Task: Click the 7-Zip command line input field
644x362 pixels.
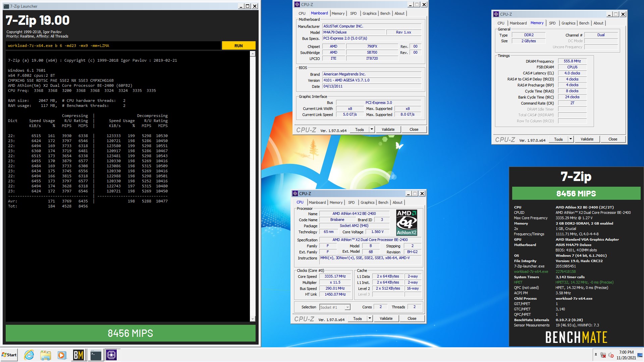Action: pyautogui.click(x=113, y=46)
